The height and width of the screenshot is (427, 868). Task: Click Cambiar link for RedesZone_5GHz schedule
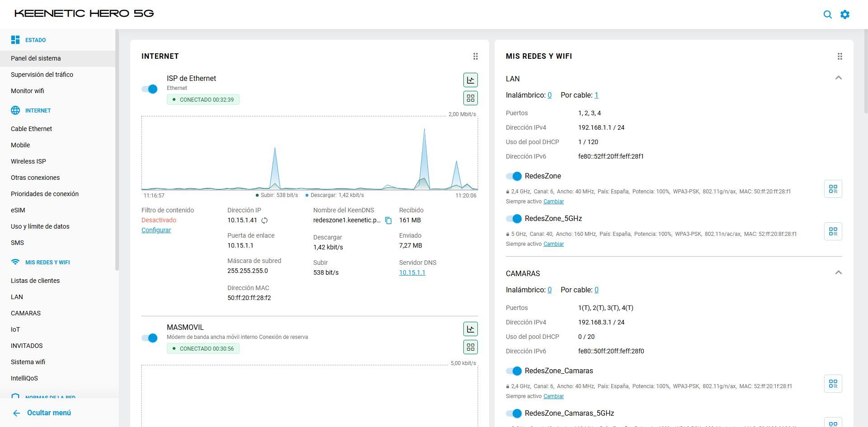[x=553, y=244]
